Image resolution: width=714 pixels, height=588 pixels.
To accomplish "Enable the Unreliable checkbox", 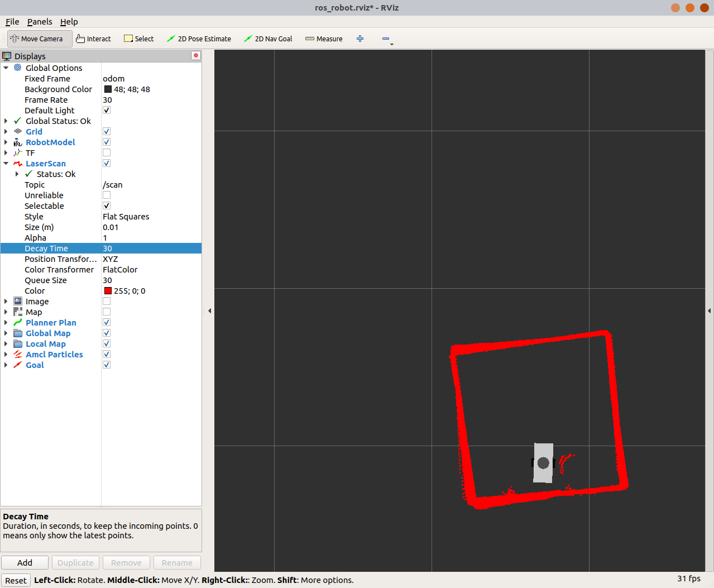I will coord(107,195).
